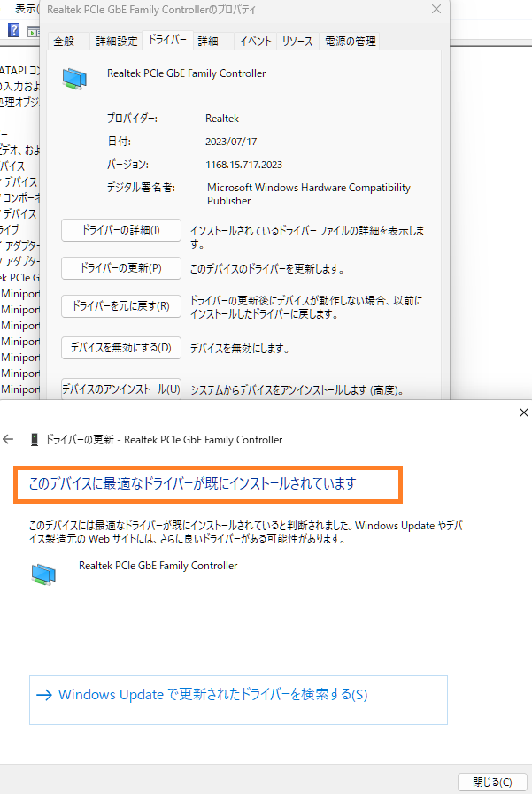
Task: Click Realtek PCIe GbE name in update wizard
Action: [x=158, y=566]
